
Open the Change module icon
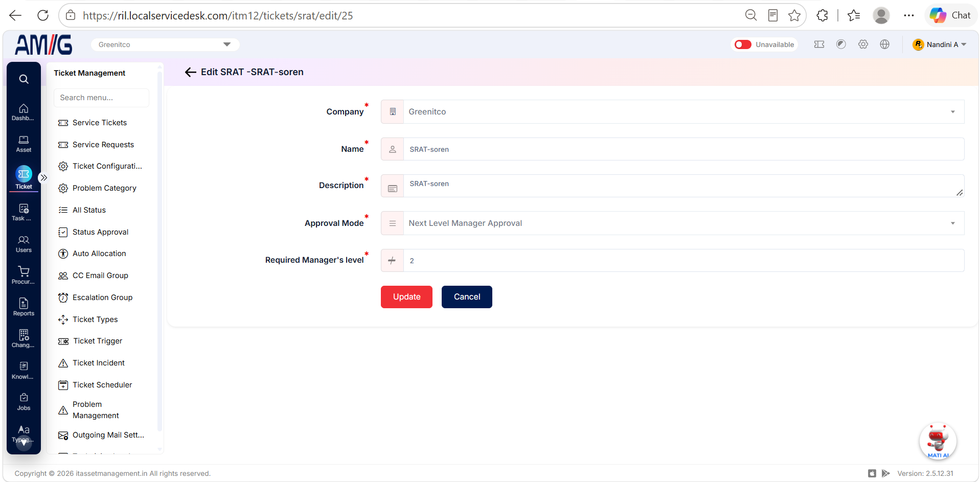point(24,339)
